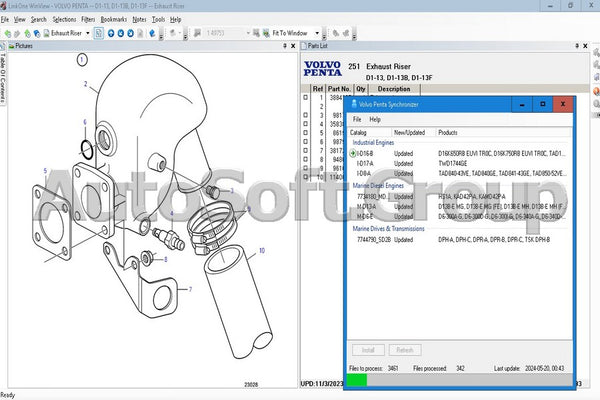This screenshot has width=600, height=400.
Task: Close the Pictures panel
Action: pyautogui.click(x=293, y=46)
